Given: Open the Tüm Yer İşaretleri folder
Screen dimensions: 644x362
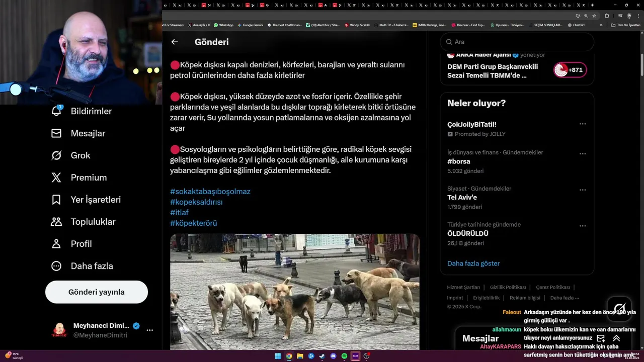Looking at the screenshot, I should (x=625, y=25).
